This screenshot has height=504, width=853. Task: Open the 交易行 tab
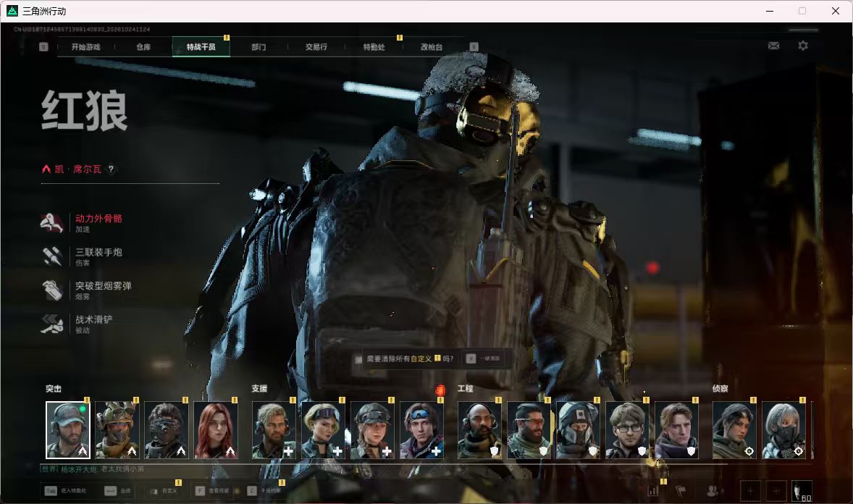pos(316,47)
